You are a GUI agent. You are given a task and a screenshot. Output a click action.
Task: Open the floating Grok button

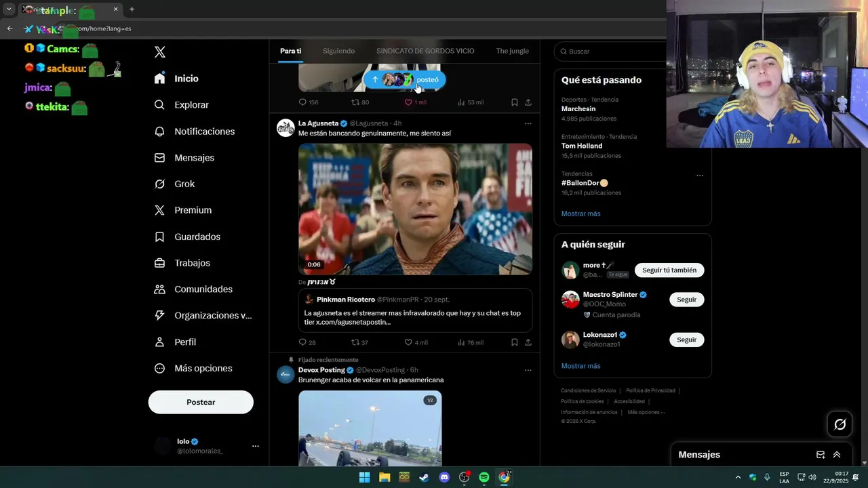(x=840, y=424)
